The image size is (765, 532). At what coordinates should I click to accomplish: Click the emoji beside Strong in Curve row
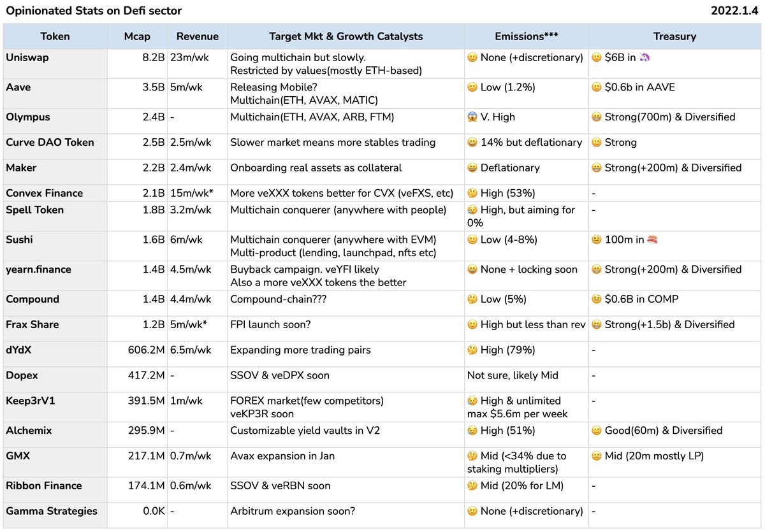(597, 143)
